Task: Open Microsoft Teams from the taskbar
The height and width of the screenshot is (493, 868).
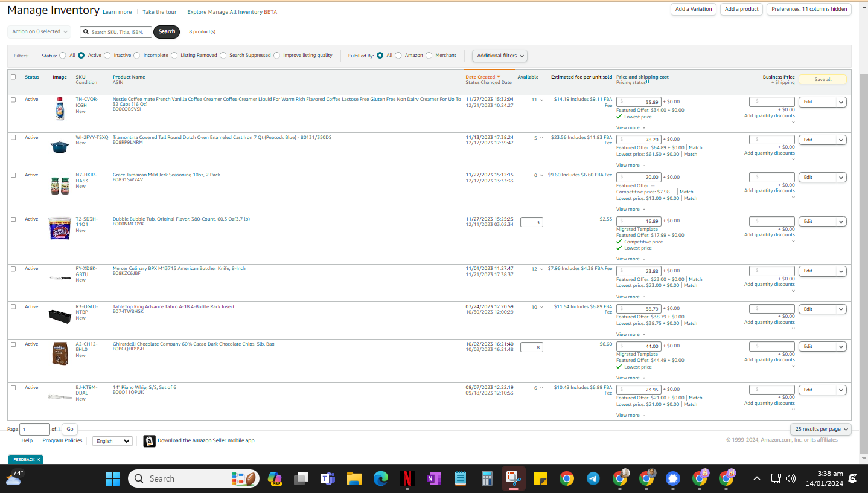Action: pos(327,478)
